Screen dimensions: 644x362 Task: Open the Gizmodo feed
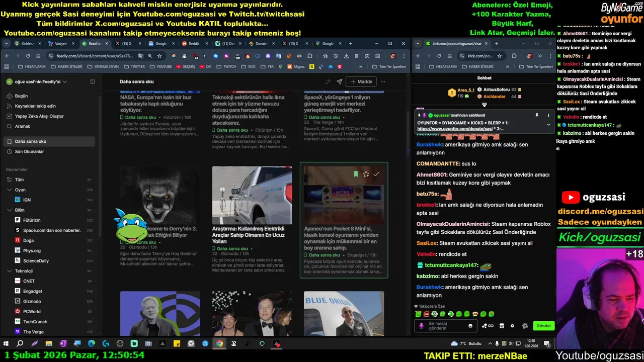pos(49,301)
